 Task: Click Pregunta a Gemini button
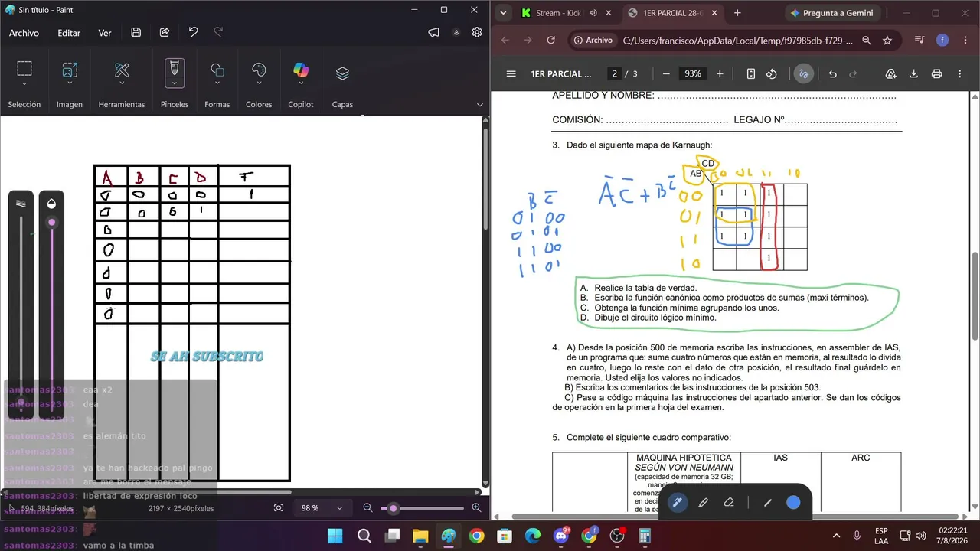coord(831,13)
